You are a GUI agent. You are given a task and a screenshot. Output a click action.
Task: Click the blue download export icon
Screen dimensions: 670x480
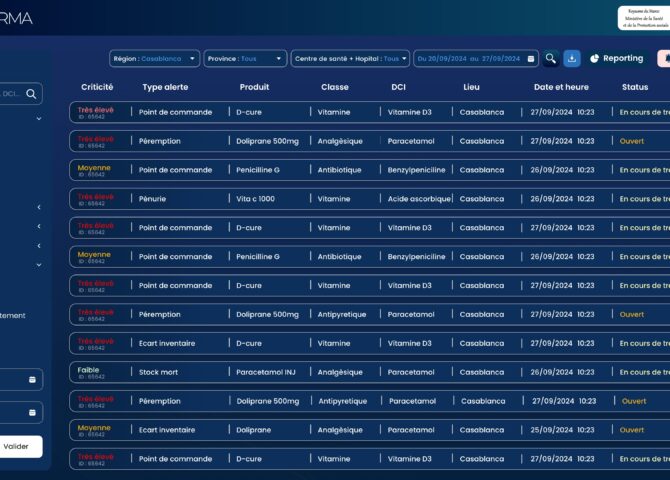click(572, 59)
